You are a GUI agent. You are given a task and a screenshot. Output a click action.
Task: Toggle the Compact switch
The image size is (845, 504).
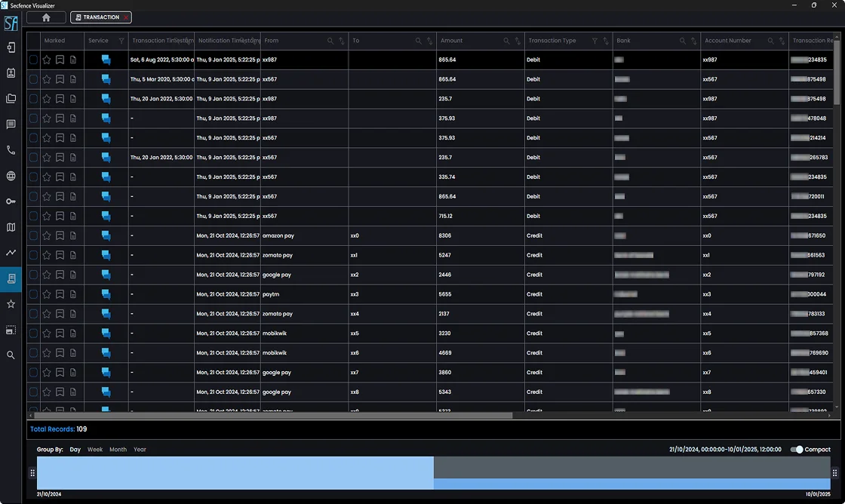(797, 450)
